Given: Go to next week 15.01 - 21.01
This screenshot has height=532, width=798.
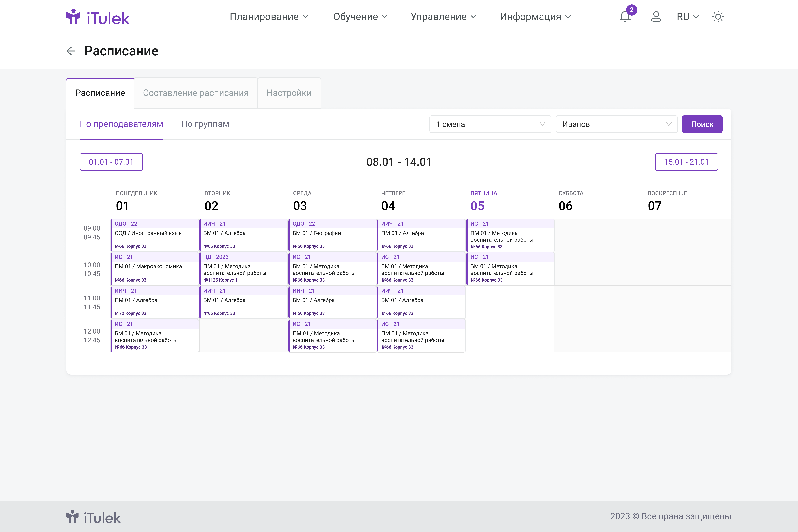Looking at the screenshot, I should [686, 162].
